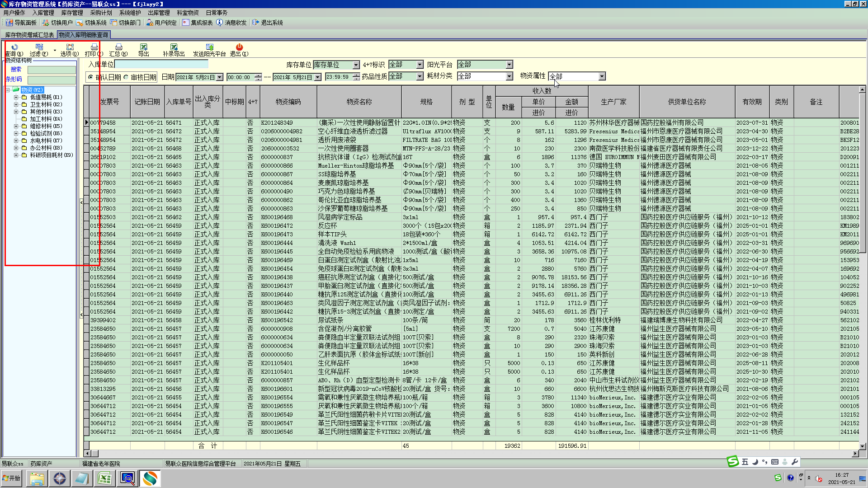Click the 补录导出 Excel icon

(174, 47)
